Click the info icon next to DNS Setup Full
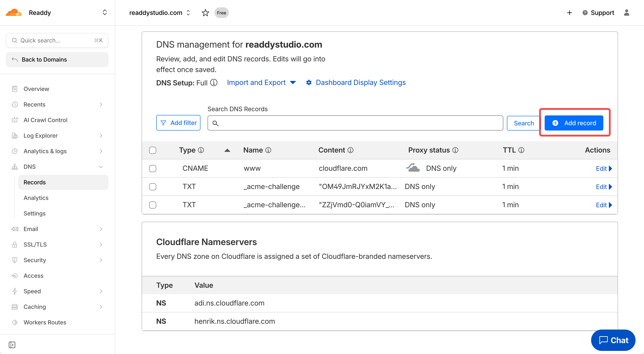The width and height of the screenshot is (644, 354). click(214, 82)
